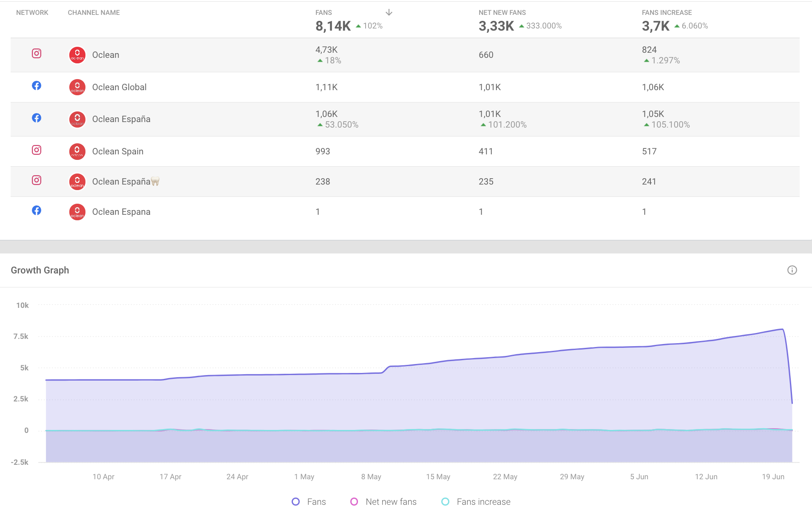This screenshot has width=812, height=512.
Task: Click the 241 fans increase cell
Action: 649,182
